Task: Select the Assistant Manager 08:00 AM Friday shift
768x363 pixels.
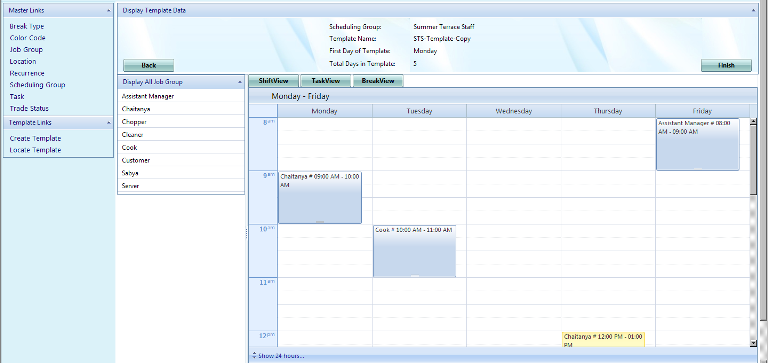Action: (697, 145)
